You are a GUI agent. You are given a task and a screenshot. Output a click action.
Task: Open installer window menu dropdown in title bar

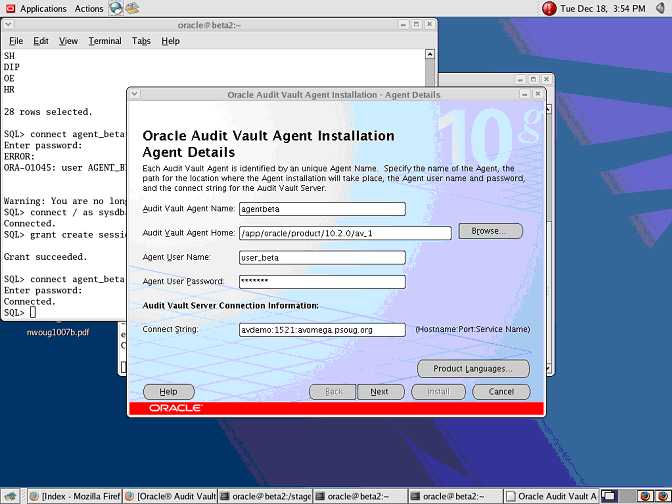(x=135, y=94)
